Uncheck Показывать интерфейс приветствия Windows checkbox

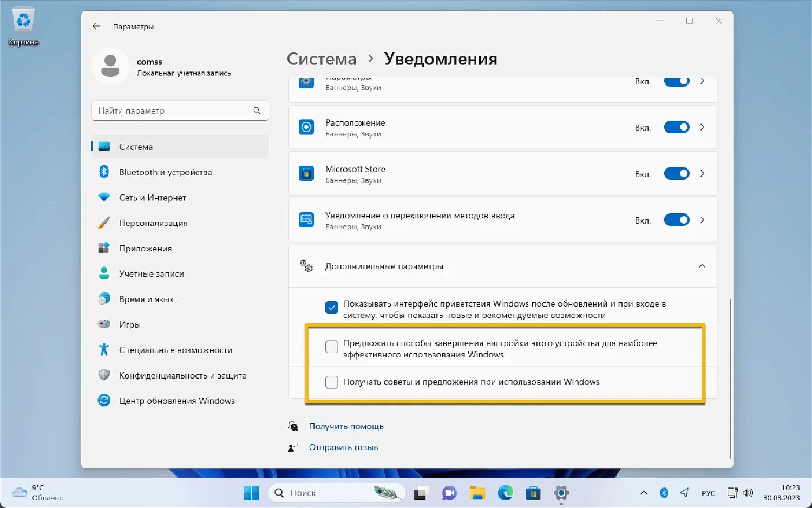point(332,308)
